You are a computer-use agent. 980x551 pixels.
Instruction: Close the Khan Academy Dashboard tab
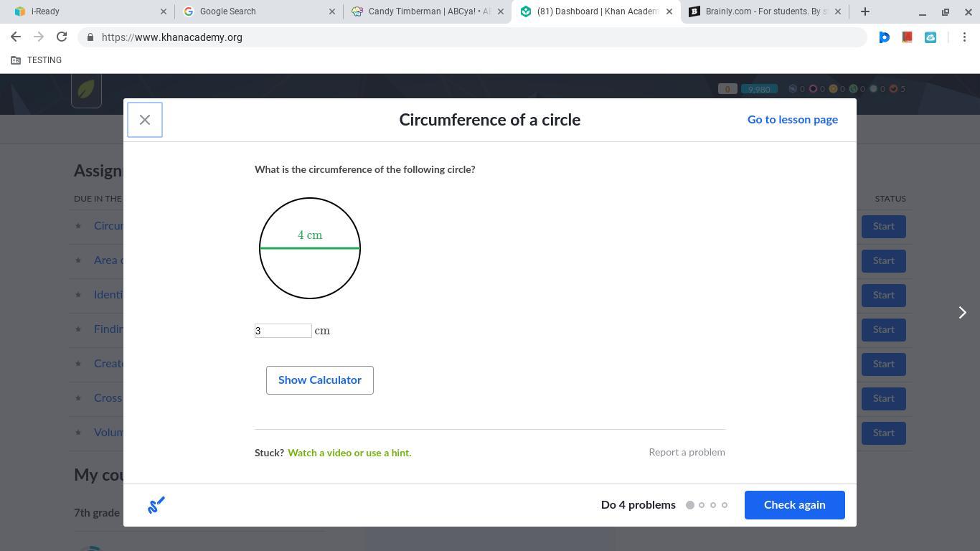pos(669,11)
